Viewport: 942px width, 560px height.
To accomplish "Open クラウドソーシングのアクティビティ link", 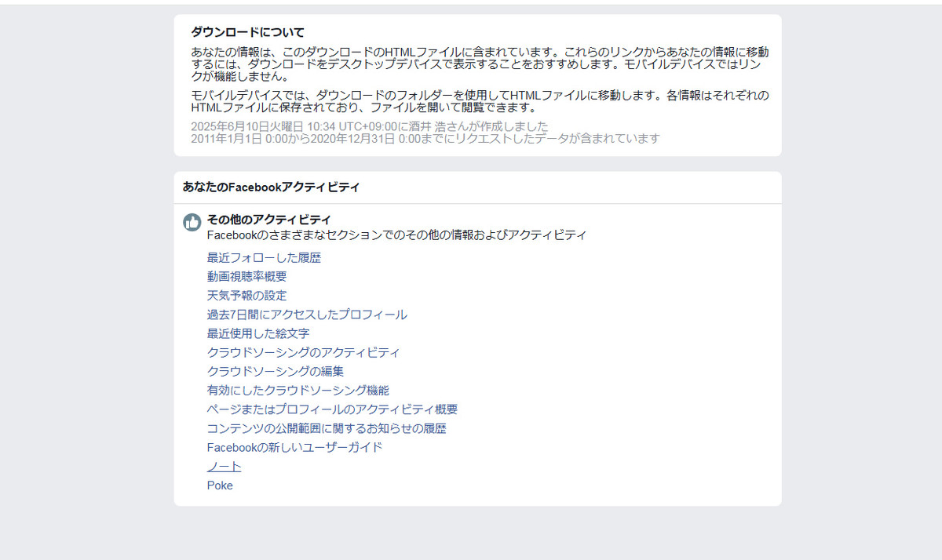I will pyautogui.click(x=303, y=352).
